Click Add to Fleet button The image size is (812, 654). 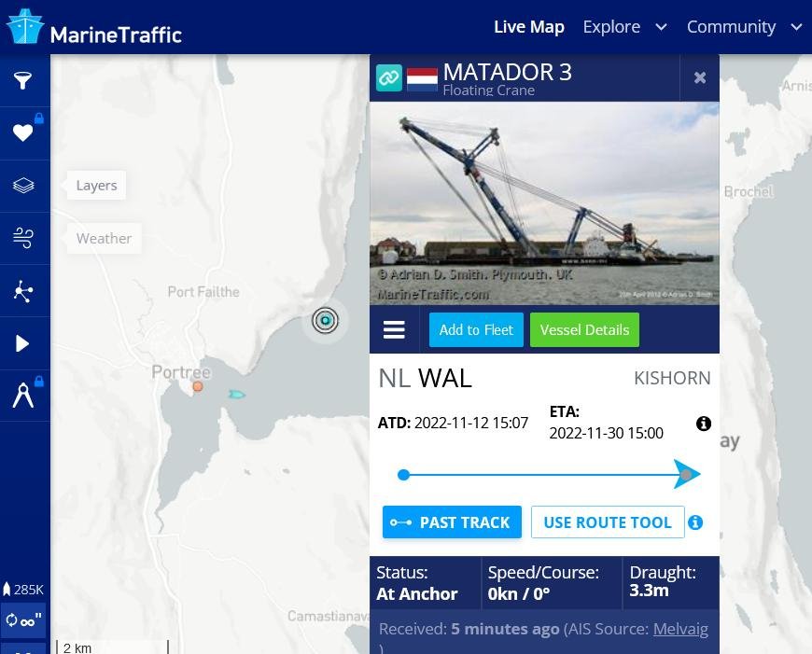(x=476, y=330)
